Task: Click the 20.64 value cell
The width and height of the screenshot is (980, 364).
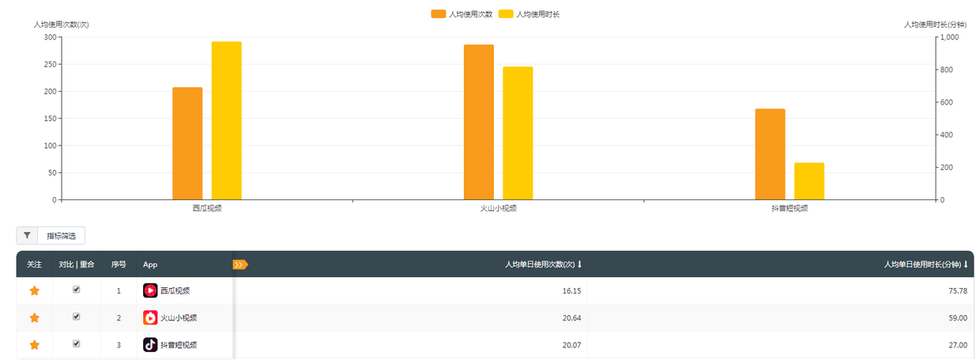Action: click(x=571, y=318)
